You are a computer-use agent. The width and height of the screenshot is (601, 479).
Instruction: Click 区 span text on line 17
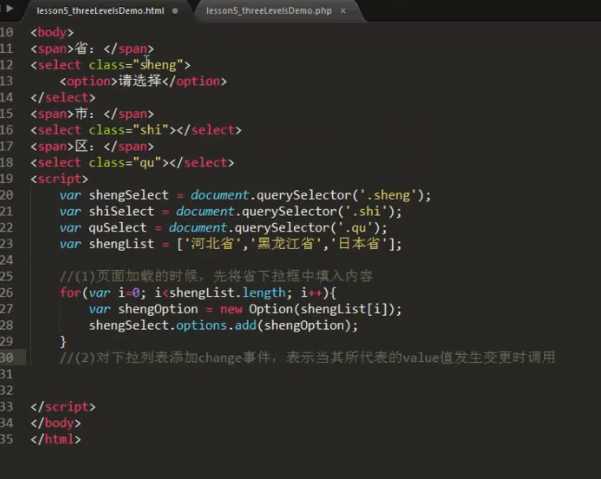point(81,146)
